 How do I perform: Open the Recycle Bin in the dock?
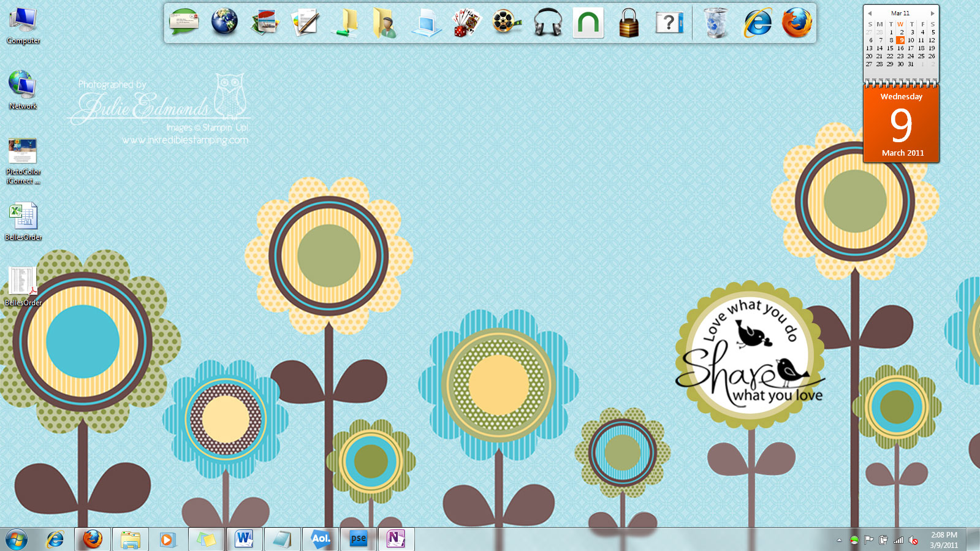715,24
